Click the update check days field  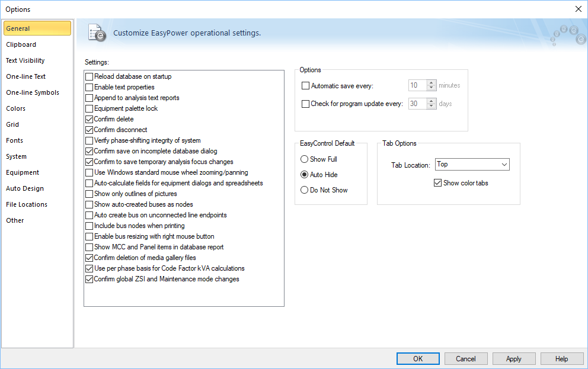point(417,104)
